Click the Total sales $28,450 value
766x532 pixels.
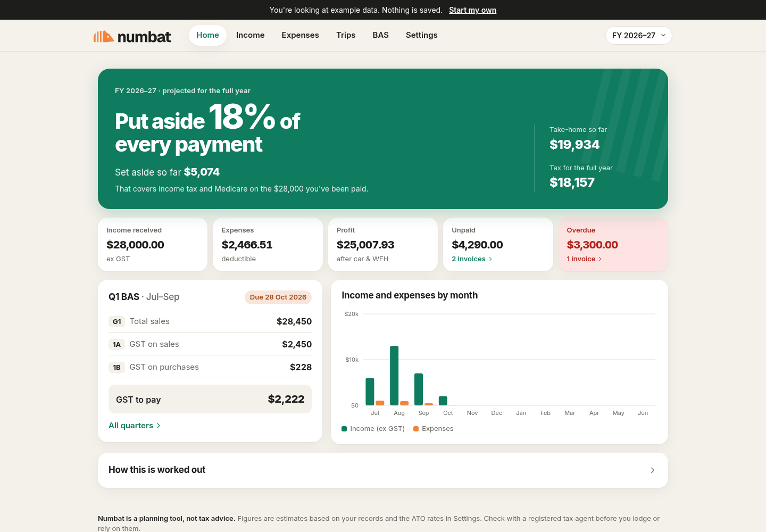(x=294, y=321)
